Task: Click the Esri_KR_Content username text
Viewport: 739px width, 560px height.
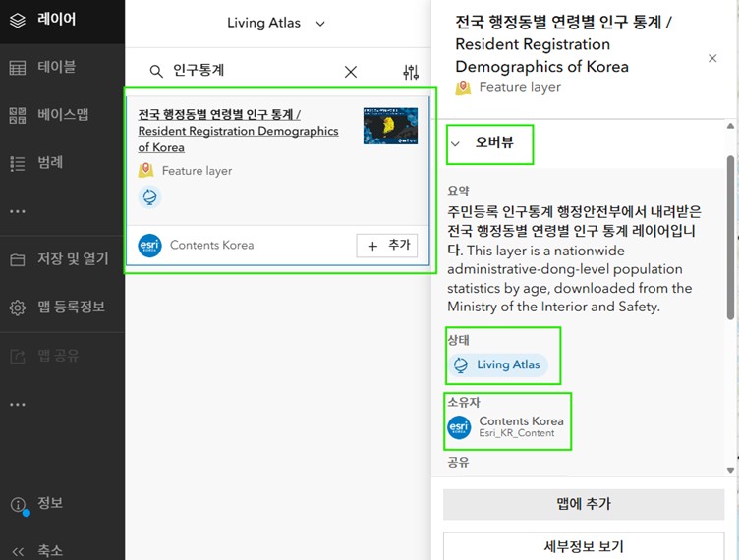Action: click(x=517, y=433)
